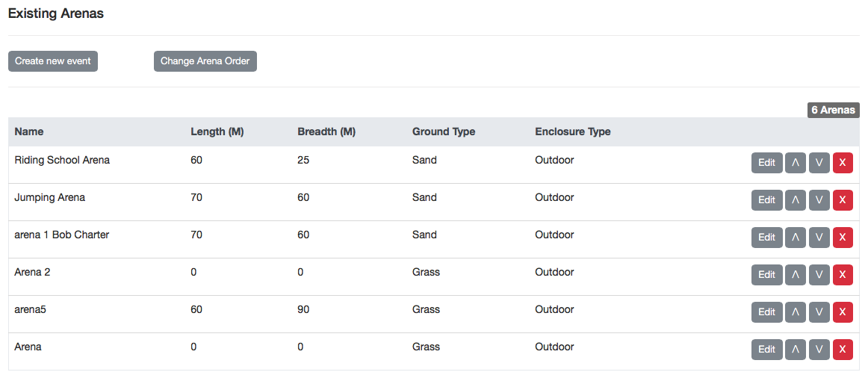Screen dimensions: 868x378
Task: Click the Name column header
Action: (x=29, y=131)
